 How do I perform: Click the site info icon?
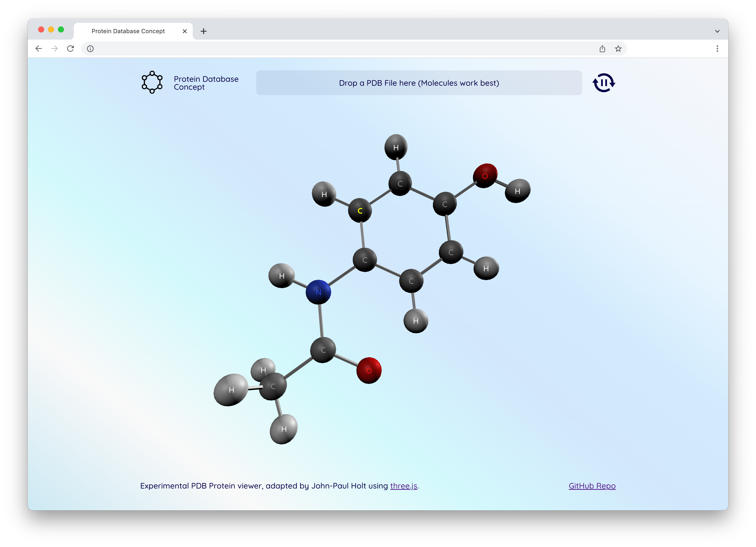(90, 49)
